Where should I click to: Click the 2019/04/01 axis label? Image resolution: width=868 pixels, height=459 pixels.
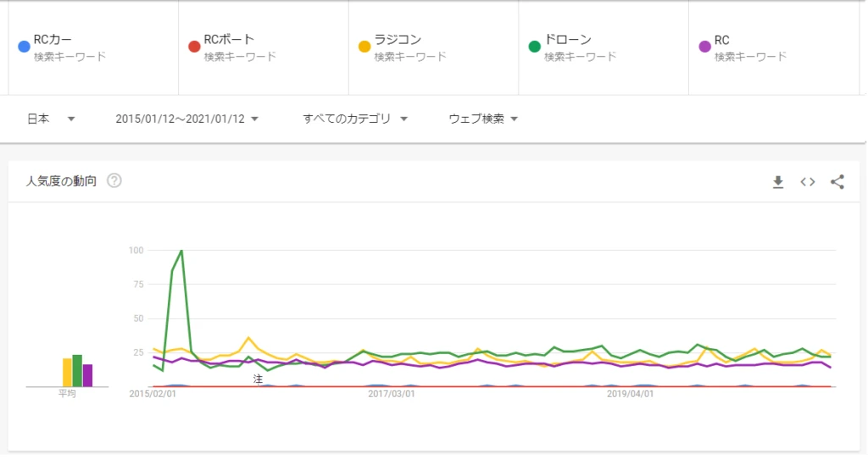coord(630,395)
